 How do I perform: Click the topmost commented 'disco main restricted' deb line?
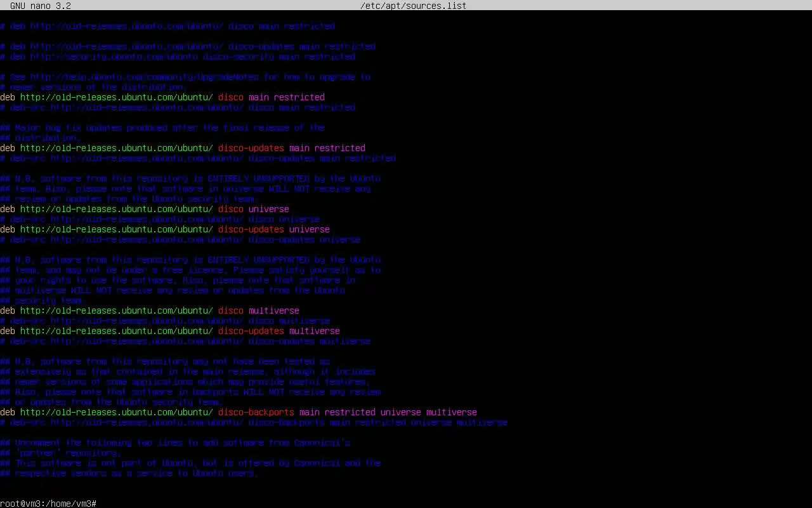[167, 26]
